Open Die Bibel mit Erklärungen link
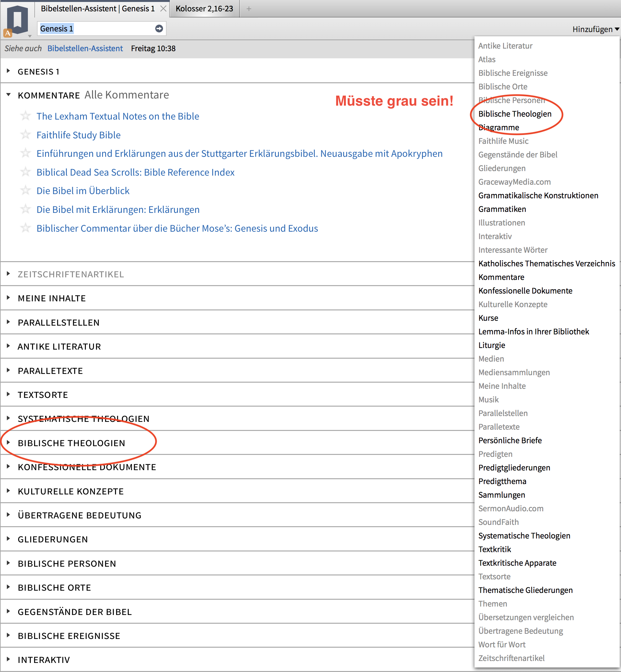The image size is (621, 672). coord(118,210)
